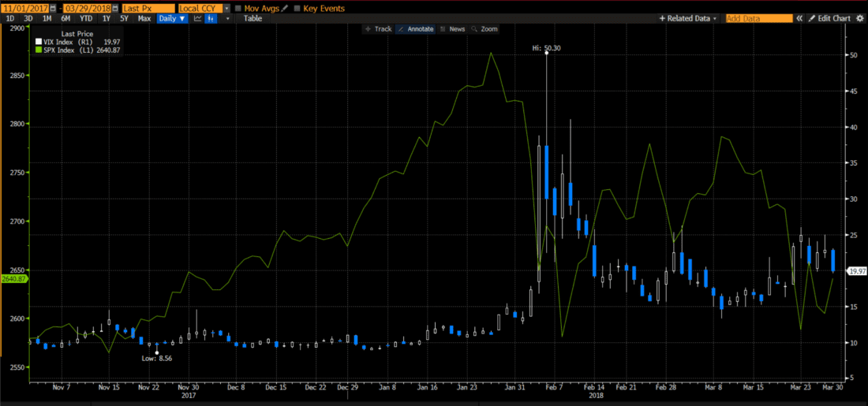Click the pencil icon beside Mov Avgs
Image resolution: width=868 pixels, height=406 pixels.
click(x=285, y=9)
